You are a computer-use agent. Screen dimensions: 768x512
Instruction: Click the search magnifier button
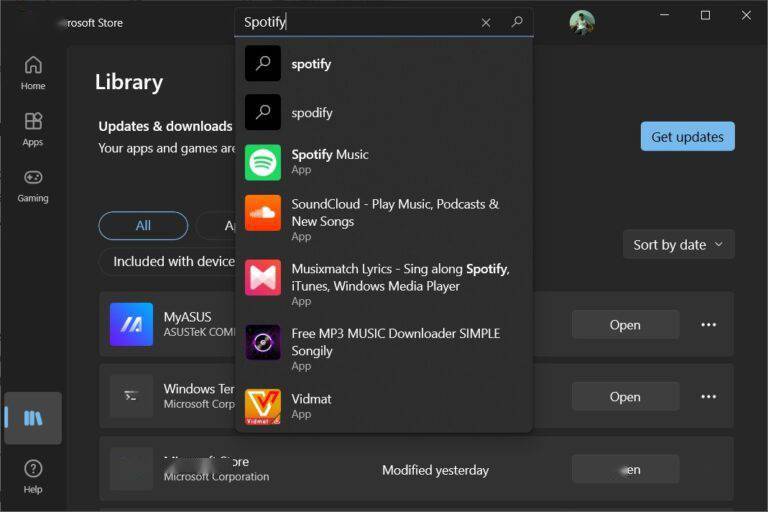517,22
